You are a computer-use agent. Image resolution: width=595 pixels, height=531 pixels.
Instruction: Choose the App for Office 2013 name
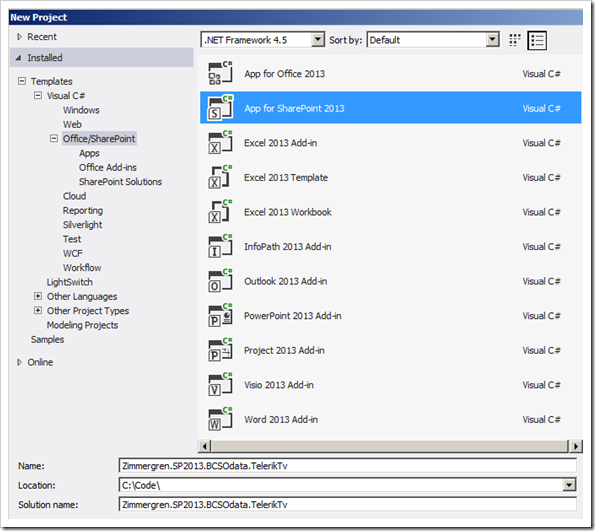tap(285, 74)
